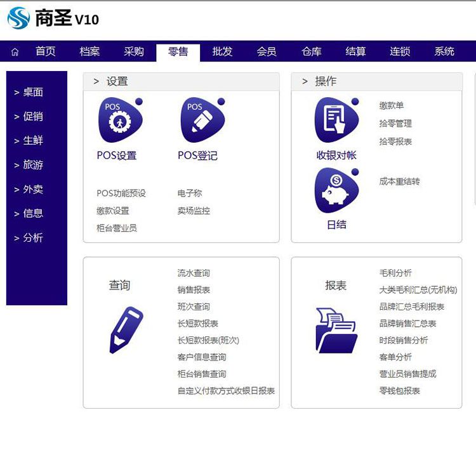Open 长短款报表(班次) link
476x476 pixels.
(208, 340)
